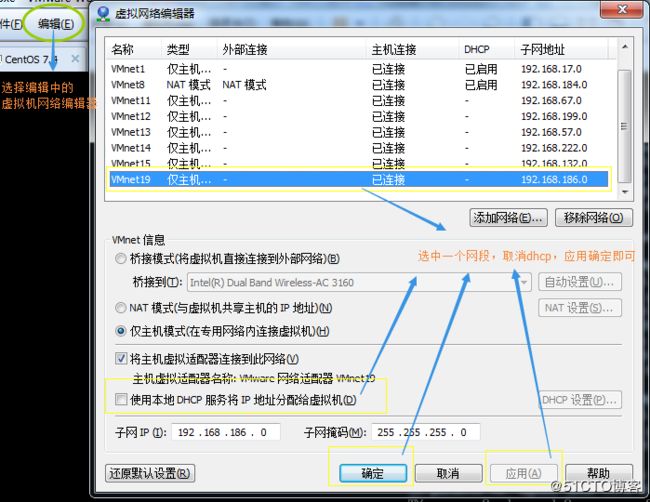This screenshot has width=650, height=502.
Task: Click the 类型 column header
Action: pos(189,50)
